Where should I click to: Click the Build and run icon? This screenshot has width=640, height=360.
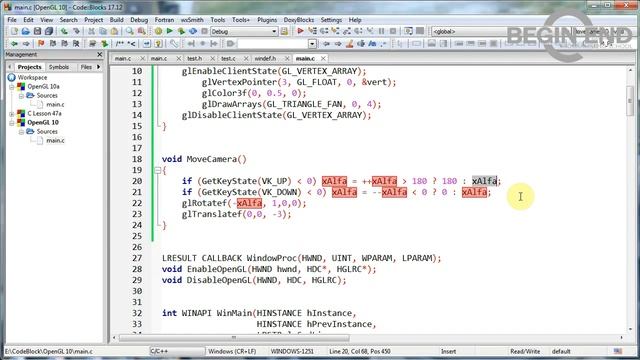(x=181, y=31)
